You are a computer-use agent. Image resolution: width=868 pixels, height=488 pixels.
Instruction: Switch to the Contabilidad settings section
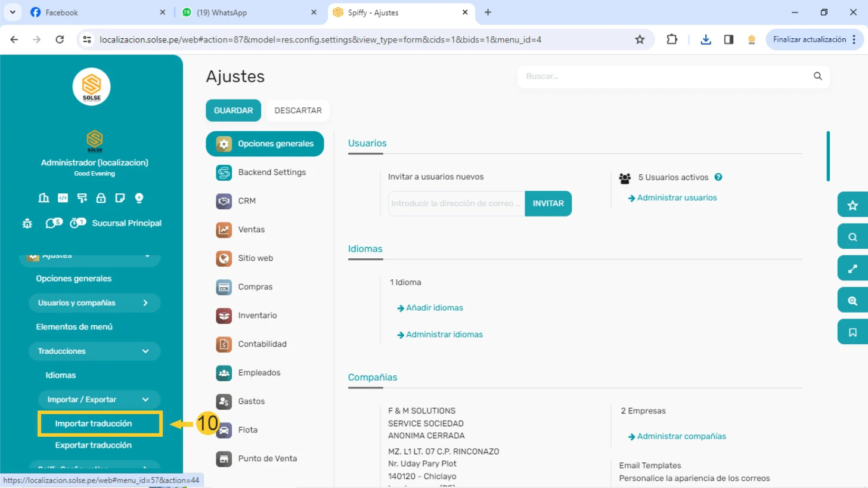click(x=262, y=344)
